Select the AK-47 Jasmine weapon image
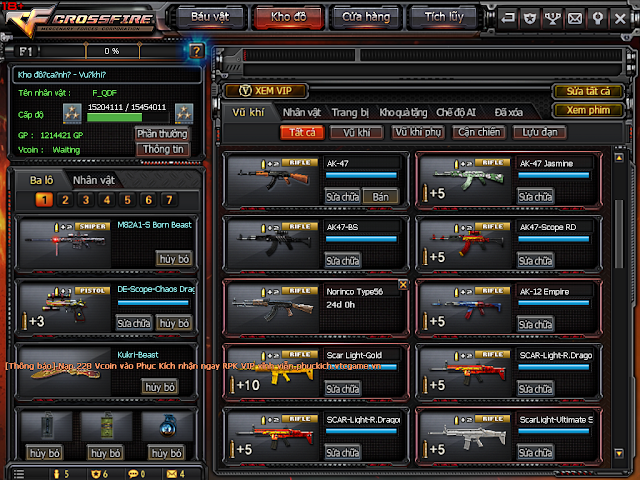The image size is (640, 480). pos(466,180)
